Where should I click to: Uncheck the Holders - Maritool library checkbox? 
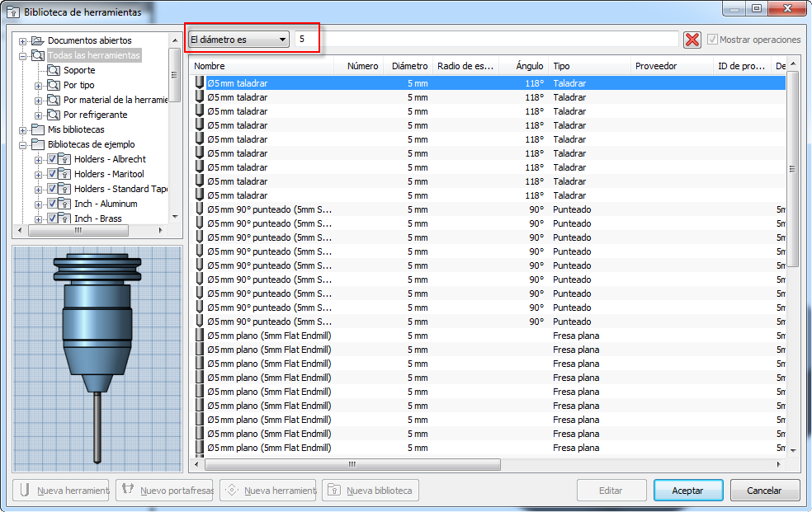(x=52, y=174)
